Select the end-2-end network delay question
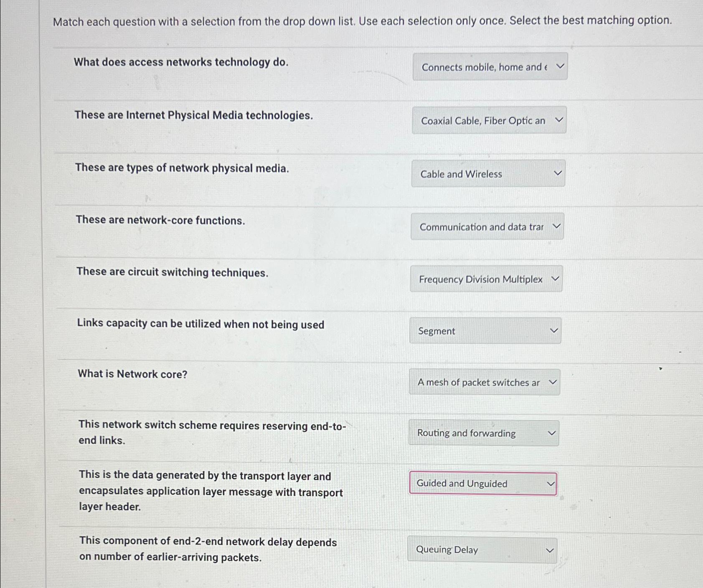 point(208,549)
